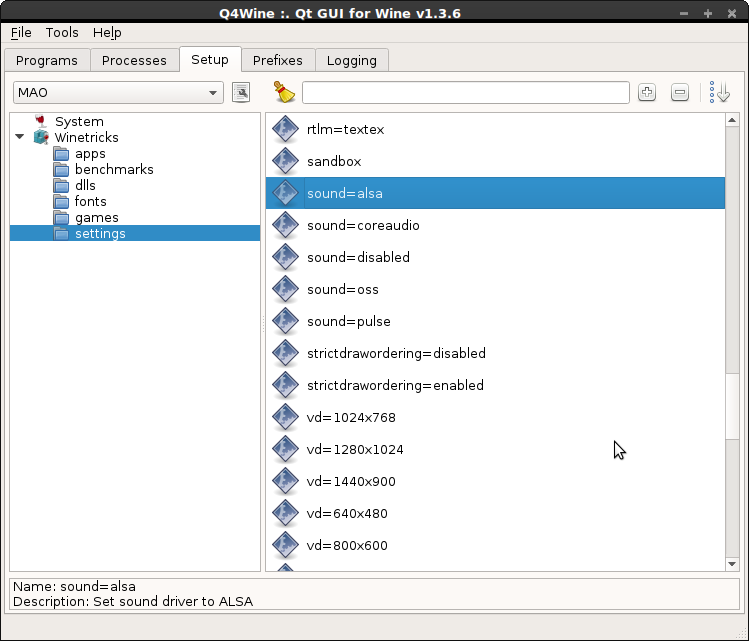Click the minus collapse-all button
This screenshot has width=749, height=641.
pos(680,92)
